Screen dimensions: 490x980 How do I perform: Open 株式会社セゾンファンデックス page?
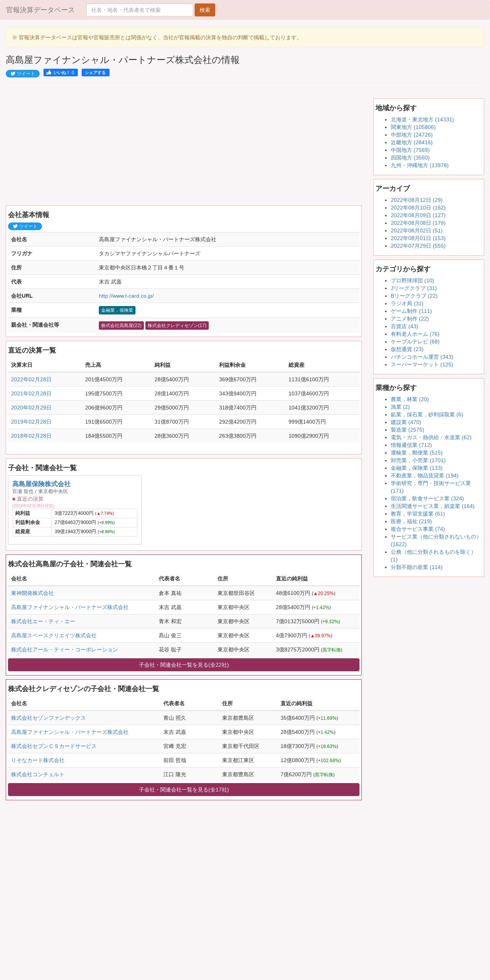[48, 718]
